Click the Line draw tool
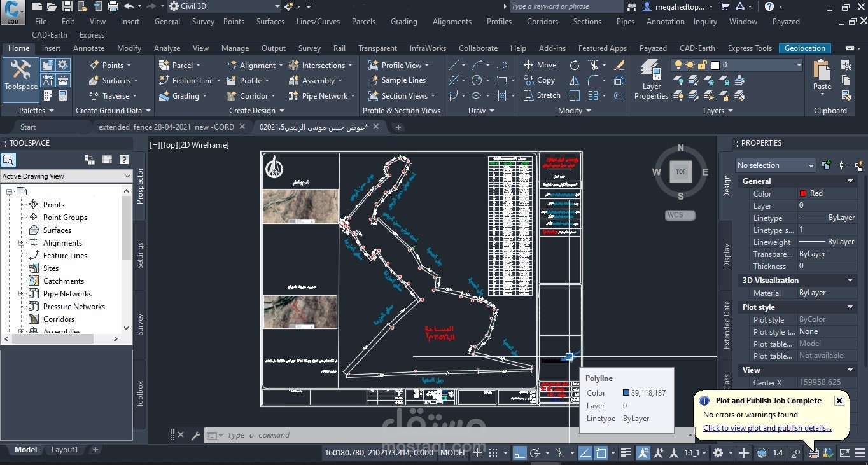 [454, 65]
